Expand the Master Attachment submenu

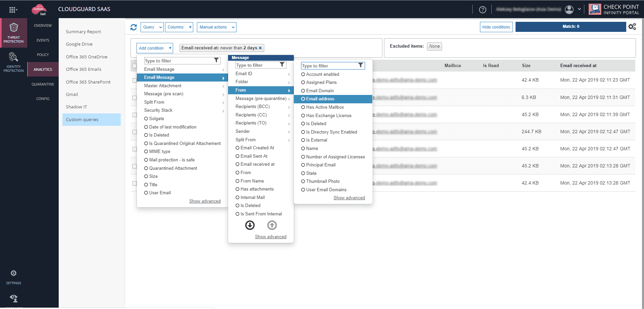182,86
